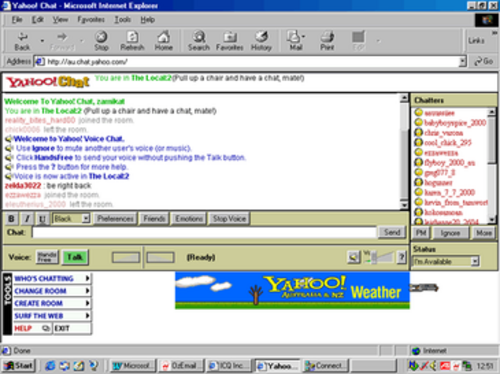Click the Search toolbar icon

(199, 41)
